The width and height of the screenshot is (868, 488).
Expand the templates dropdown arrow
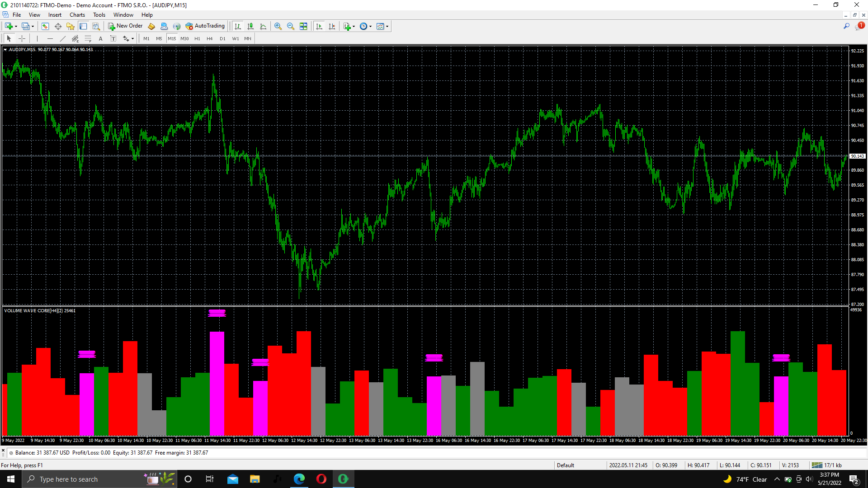point(387,26)
